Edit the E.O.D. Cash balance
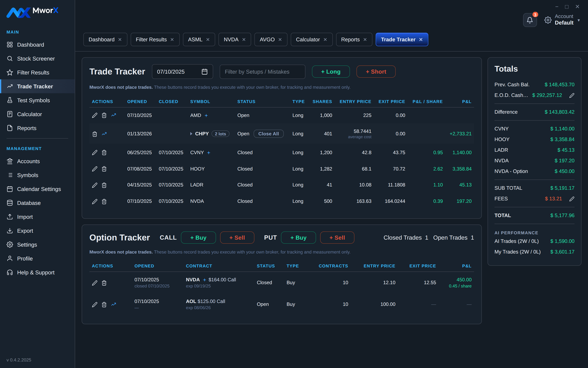 click(572, 95)
